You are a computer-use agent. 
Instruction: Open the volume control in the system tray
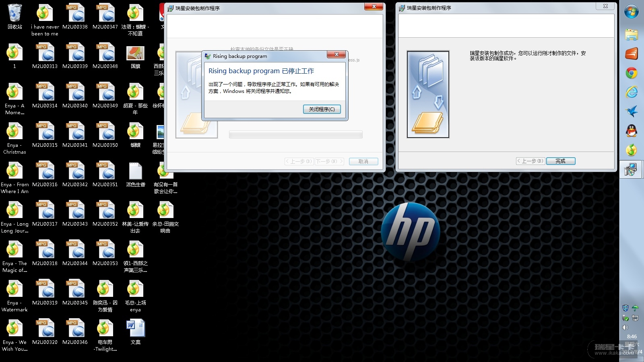pyautogui.click(x=625, y=327)
